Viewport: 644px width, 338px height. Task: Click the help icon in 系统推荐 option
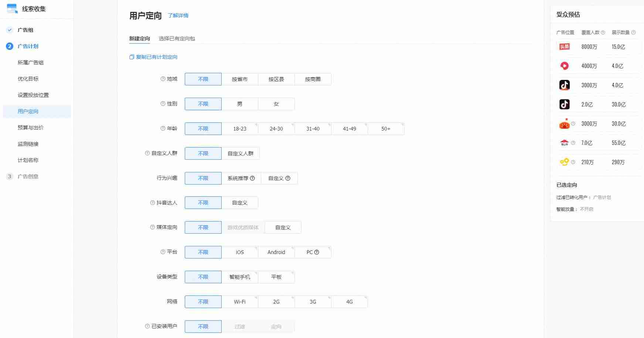(252, 178)
